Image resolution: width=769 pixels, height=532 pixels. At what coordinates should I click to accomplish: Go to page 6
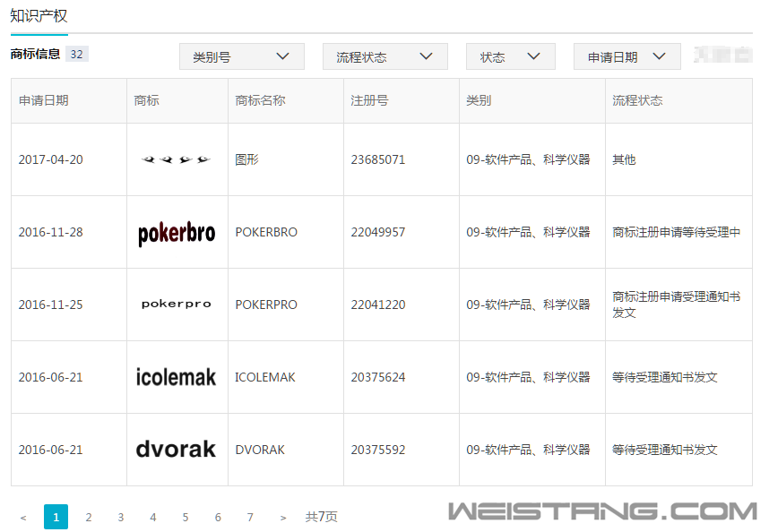(218, 518)
